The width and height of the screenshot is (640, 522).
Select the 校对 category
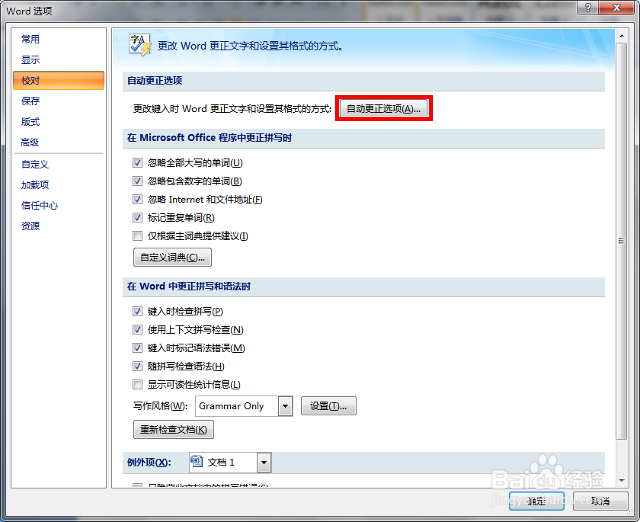(59, 80)
